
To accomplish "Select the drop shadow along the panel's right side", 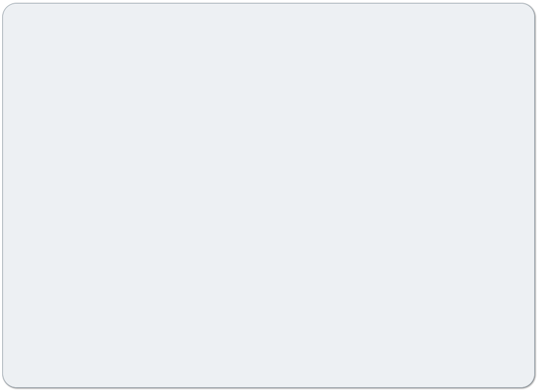I will click(x=536, y=195).
